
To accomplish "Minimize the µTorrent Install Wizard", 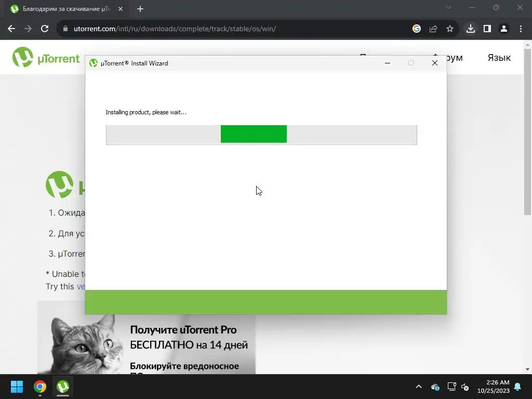I will tap(388, 63).
